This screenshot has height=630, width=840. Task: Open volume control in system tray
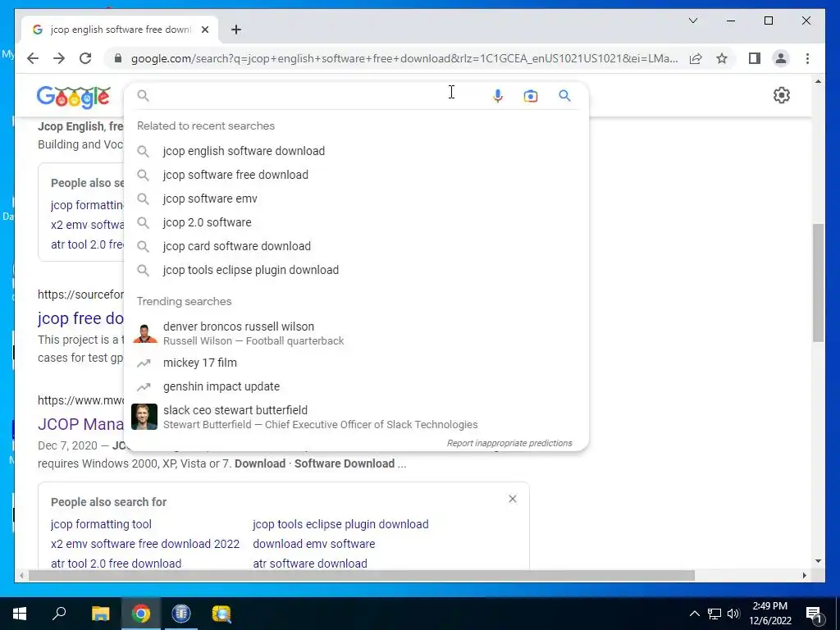(x=734, y=614)
